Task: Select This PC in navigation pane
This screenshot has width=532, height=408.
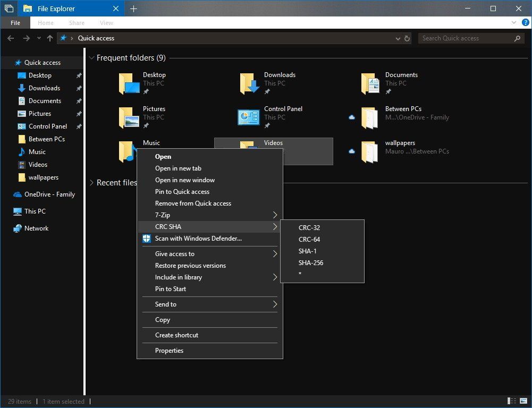Action: (35, 211)
